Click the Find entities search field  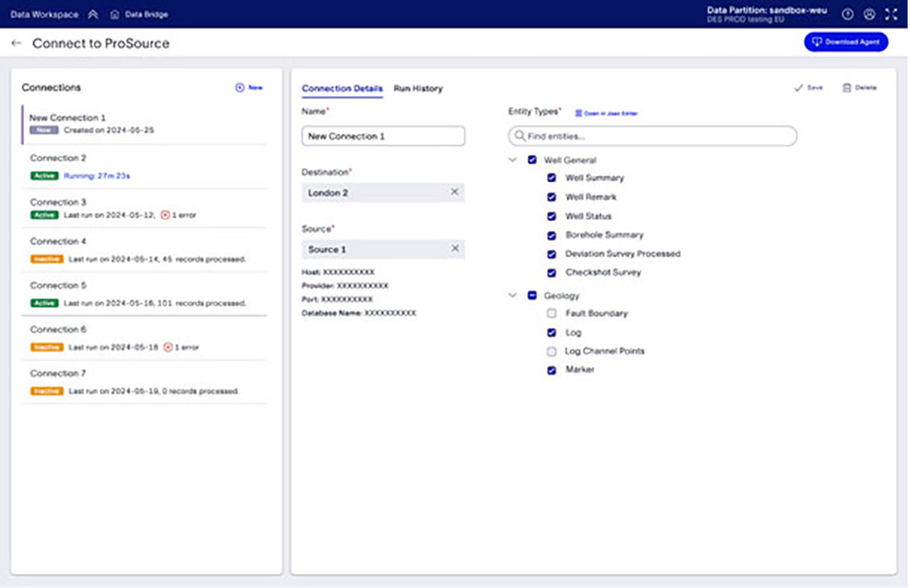click(652, 136)
